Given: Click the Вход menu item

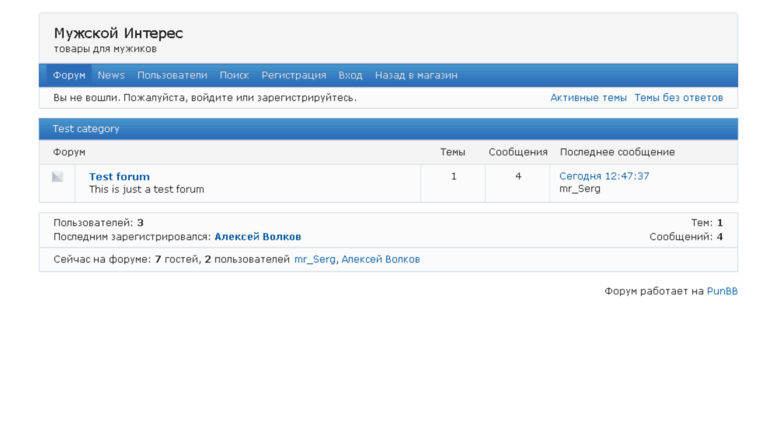Looking at the screenshot, I should click(x=350, y=75).
